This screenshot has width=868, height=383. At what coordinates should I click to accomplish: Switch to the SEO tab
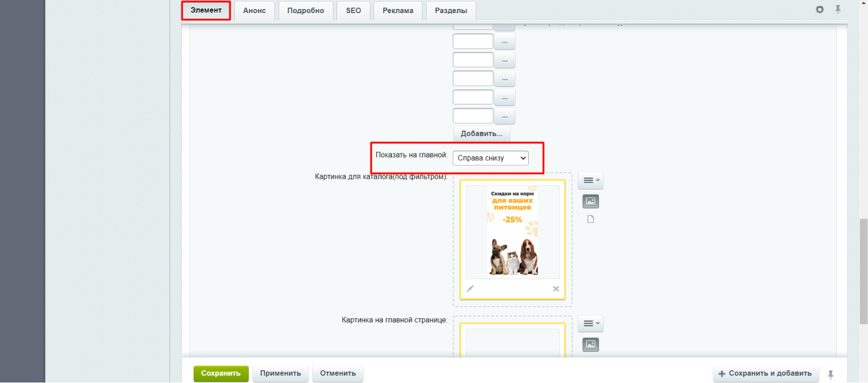353,11
